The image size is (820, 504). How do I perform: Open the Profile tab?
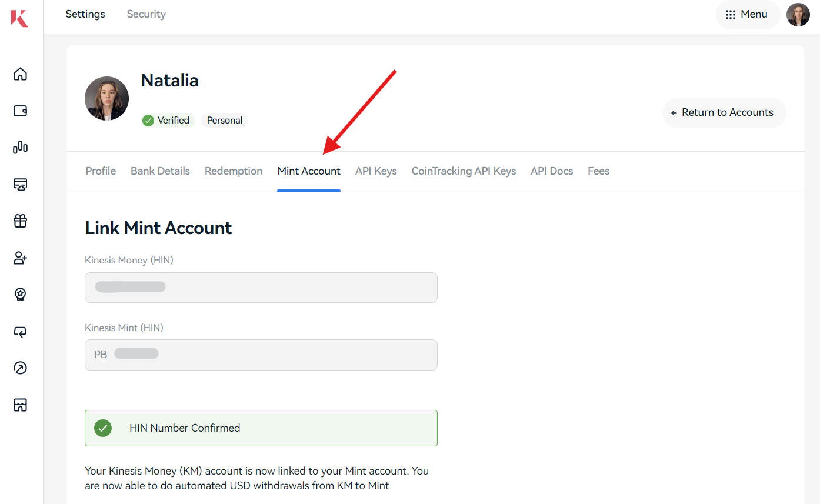click(x=101, y=171)
